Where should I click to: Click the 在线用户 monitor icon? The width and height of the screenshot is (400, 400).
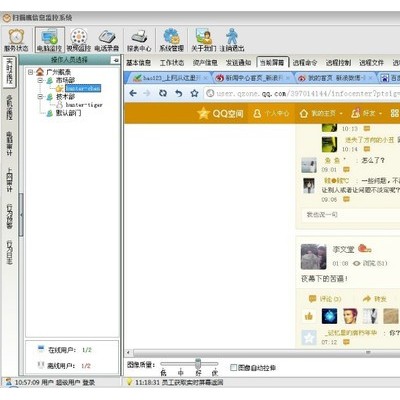pyautogui.click(x=41, y=349)
